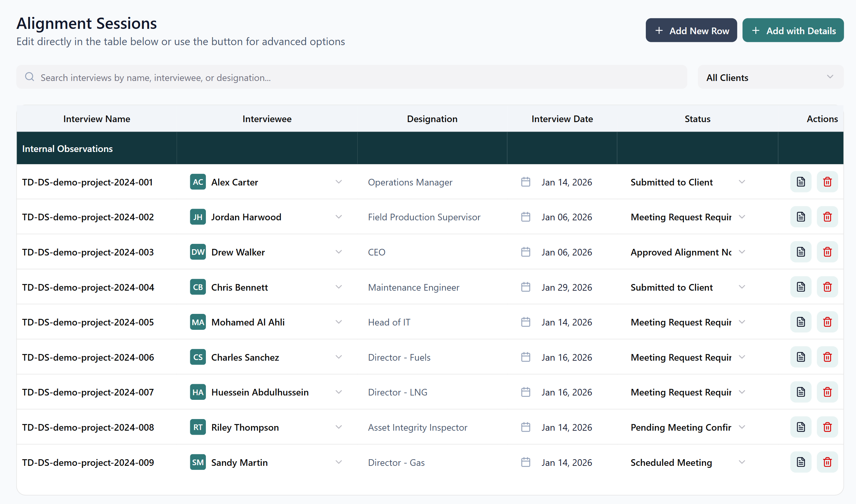Delete the TD-DS-demo-project-2024-002 row
Image resolution: width=856 pixels, height=504 pixels.
(827, 217)
